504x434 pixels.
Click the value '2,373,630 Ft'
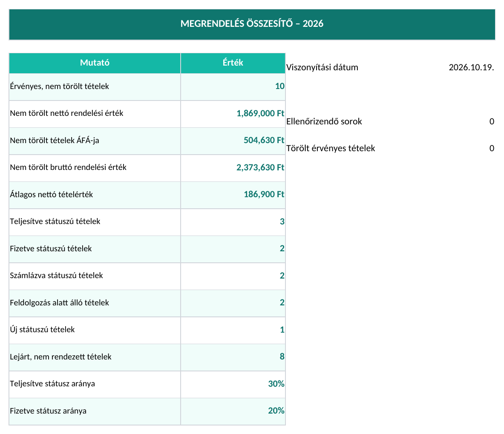click(233, 168)
